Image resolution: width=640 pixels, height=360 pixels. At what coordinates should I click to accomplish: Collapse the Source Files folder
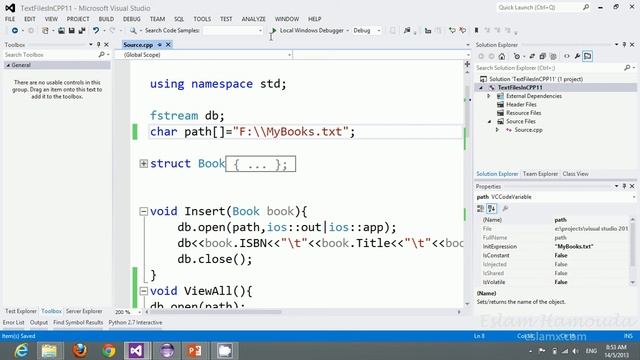[x=489, y=122]
